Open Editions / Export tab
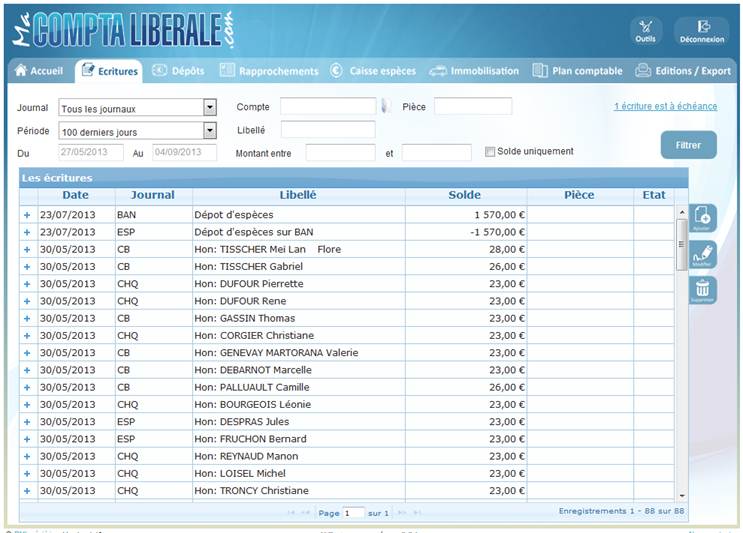743x533 pixels. (683, 71)
